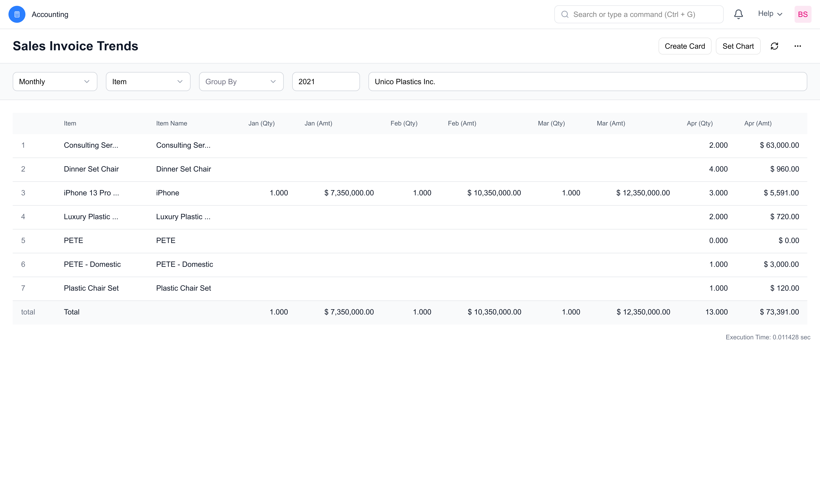
Task: Focus the search or command bar
Action: (639, 14)
